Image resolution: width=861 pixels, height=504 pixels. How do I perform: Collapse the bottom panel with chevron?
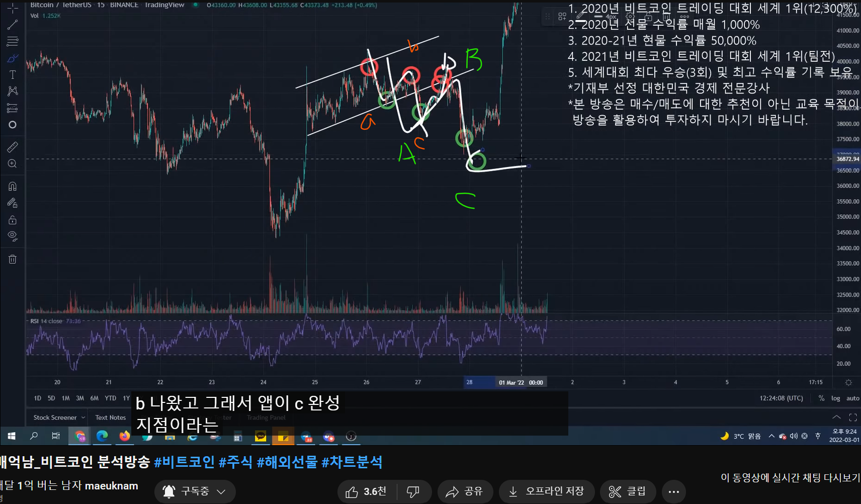coord(836,417)
